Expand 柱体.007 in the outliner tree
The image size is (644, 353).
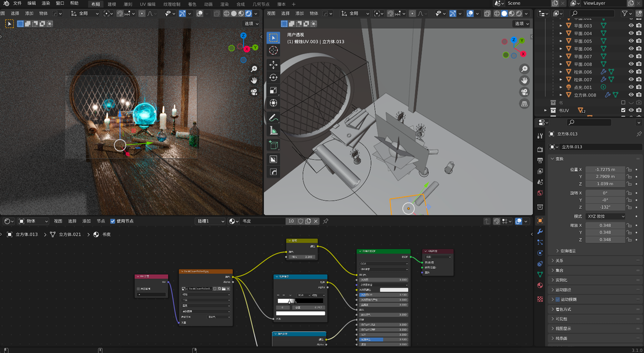pyautogui.click(x=561, y=80)
